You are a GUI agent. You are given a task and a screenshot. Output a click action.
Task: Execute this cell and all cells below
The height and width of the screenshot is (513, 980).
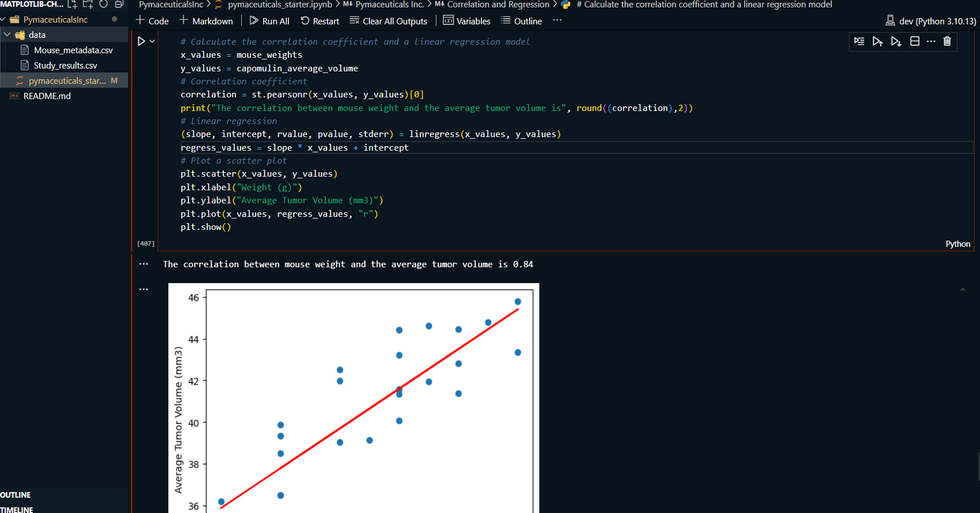point(896,42)
